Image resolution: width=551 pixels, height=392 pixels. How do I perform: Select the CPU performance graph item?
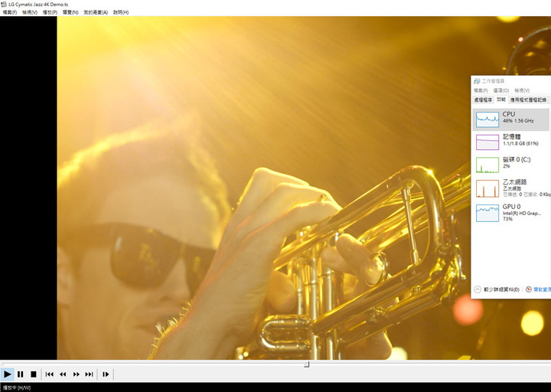pos(510,119)
